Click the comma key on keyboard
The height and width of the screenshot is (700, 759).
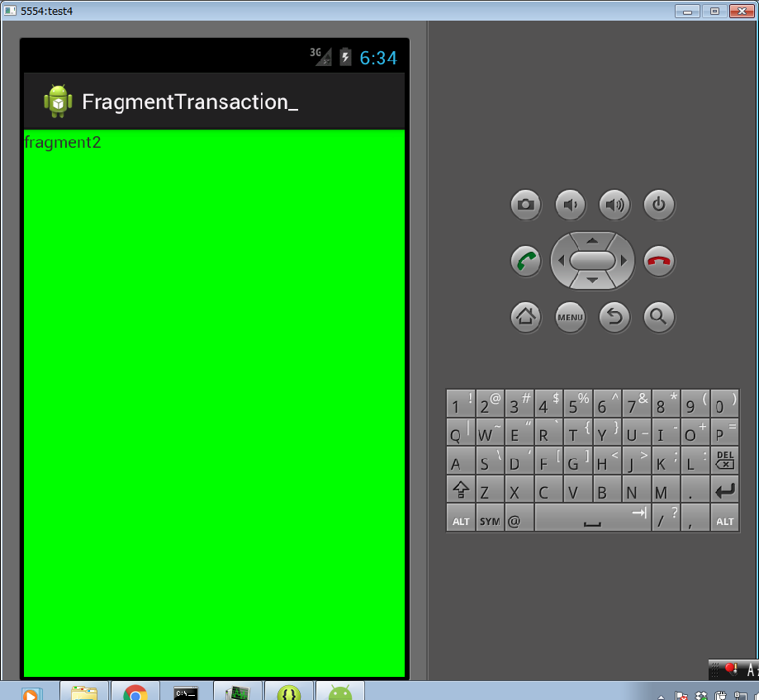tap(695, 518)
